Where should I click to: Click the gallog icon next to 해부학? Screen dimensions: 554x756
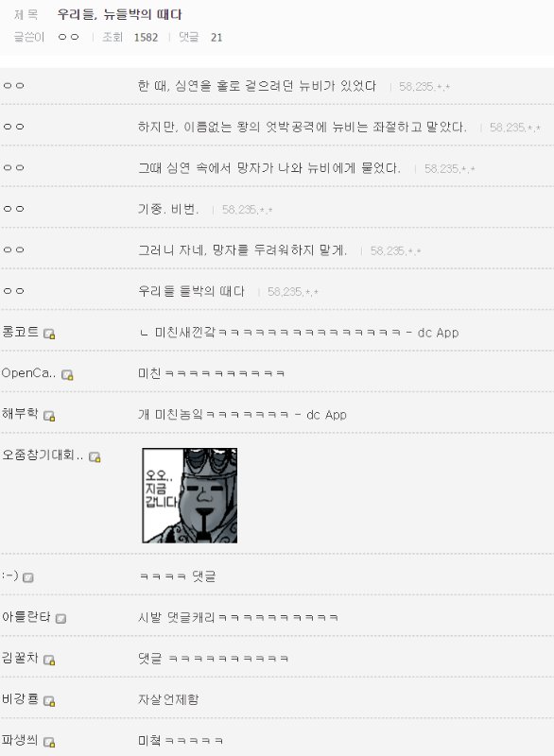pyautogui.click(x=49, y=416)
